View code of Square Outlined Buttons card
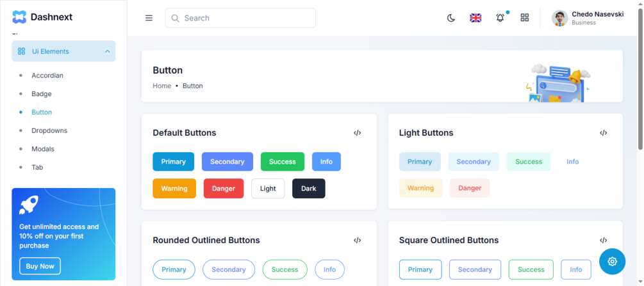 coord(604,241)
